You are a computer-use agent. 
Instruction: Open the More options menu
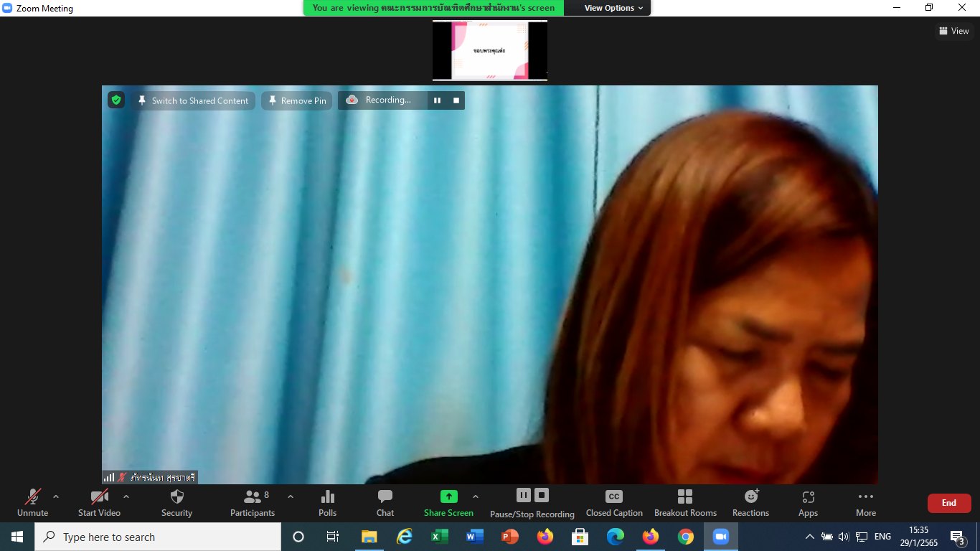[x=866, y=503]
